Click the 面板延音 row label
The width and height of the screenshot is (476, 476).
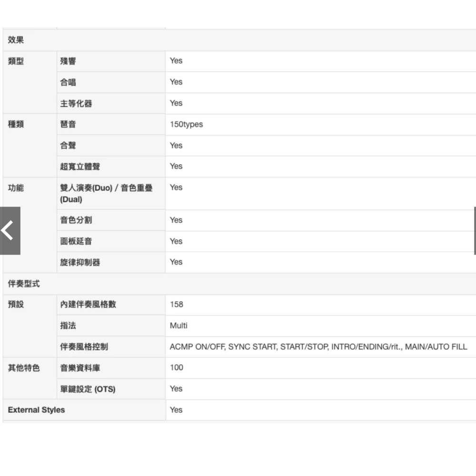tap(76, 241)
